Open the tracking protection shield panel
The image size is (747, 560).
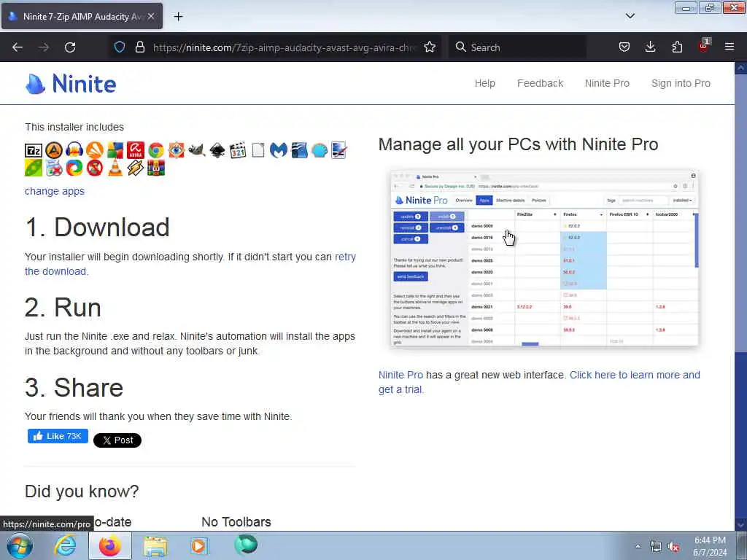[x=120, y=47]
